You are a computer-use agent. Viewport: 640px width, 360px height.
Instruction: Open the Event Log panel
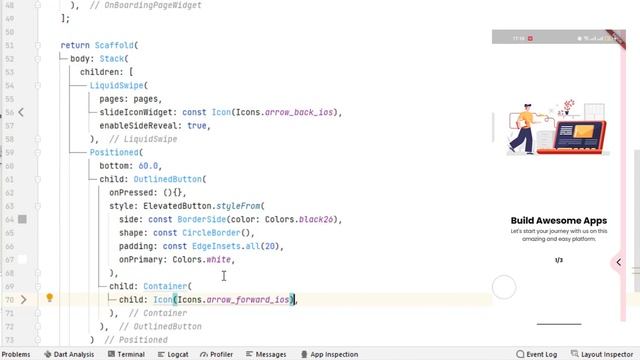coord(536,354)
